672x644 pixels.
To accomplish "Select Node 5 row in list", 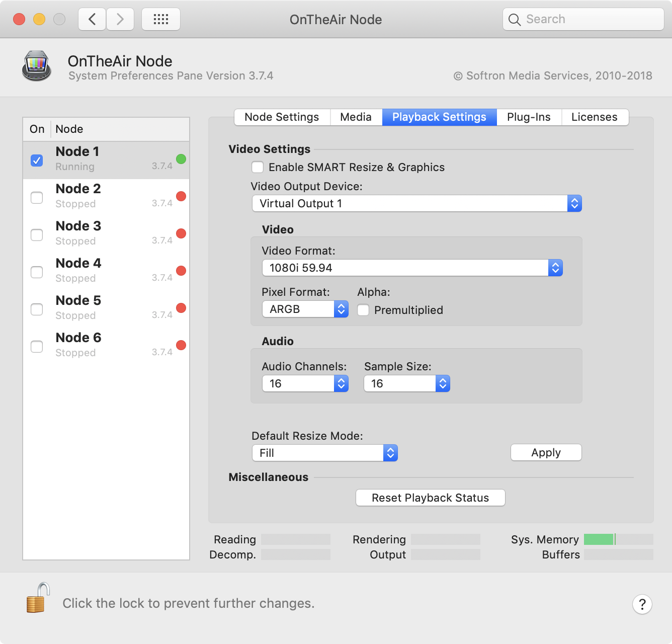I will 106,309.
